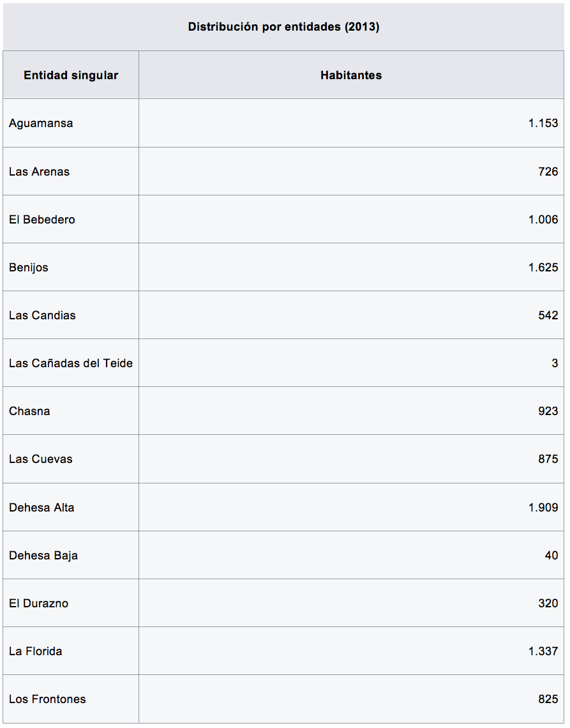
Task: Click Las Cañadas del Teide label
Action: click(71, 363)
